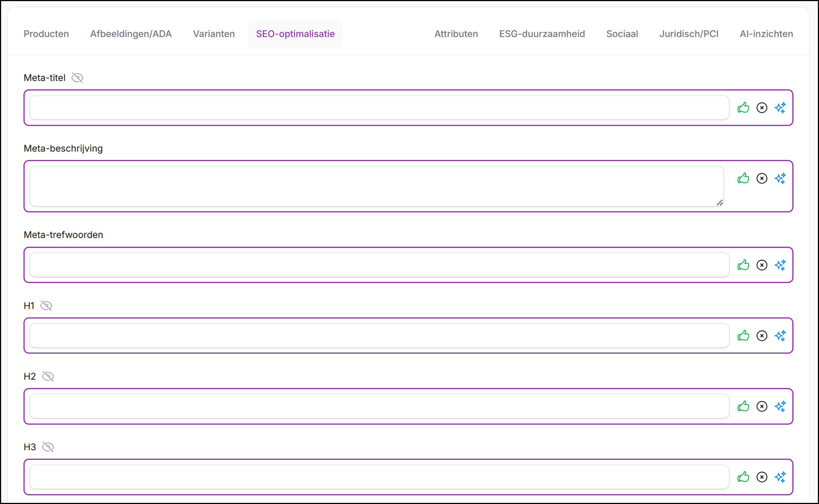
Task: Clear H3 field using circled X icon
Action: pos(762,477)
